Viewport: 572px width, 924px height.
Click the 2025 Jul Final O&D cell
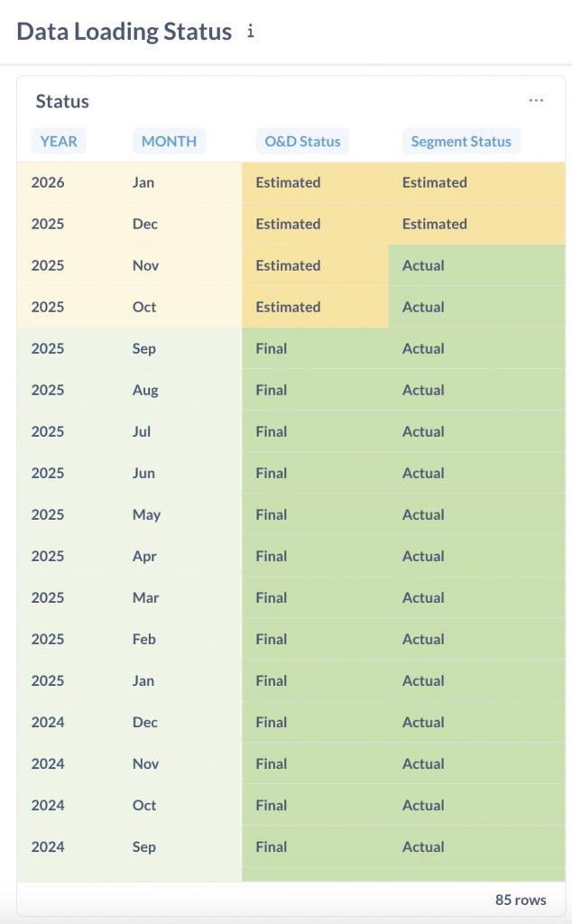[272, 431]
